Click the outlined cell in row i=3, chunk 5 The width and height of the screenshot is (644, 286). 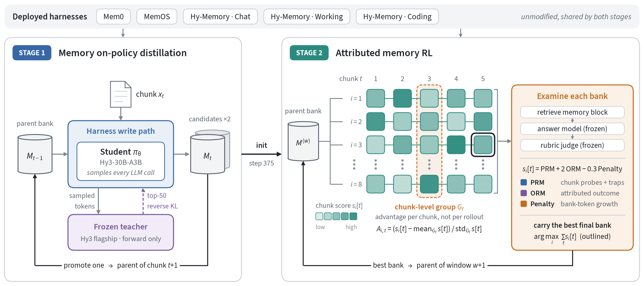[483, 145]
